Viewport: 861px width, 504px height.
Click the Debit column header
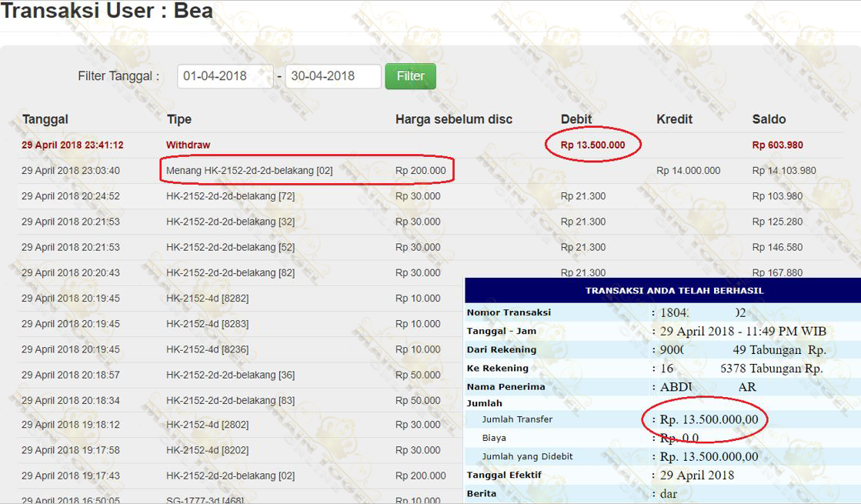click(576, 119)
